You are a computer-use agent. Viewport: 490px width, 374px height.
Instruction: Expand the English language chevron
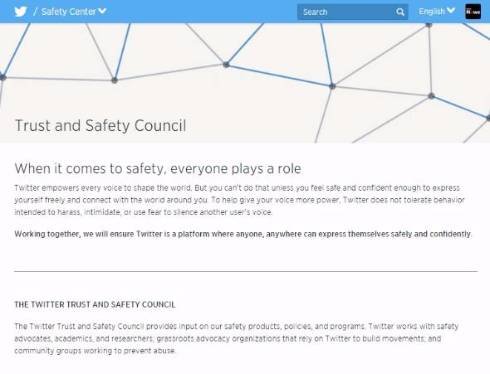451,11
